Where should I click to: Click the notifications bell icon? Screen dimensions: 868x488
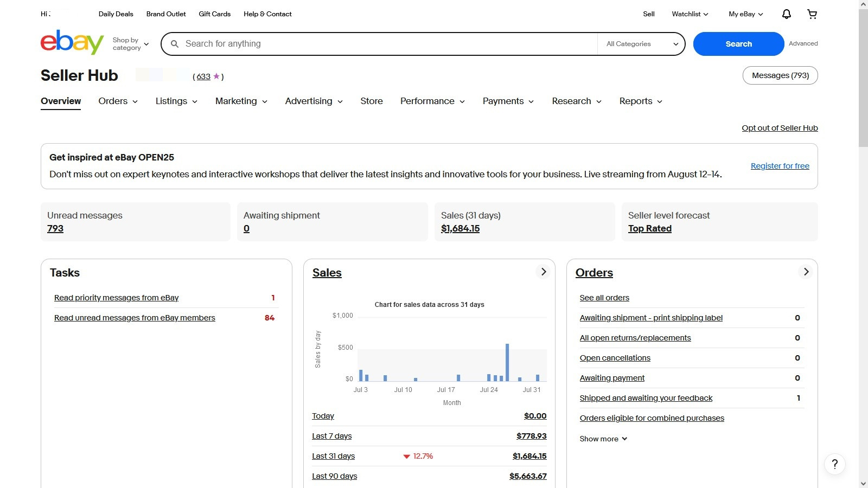click(x=786, y=14)
